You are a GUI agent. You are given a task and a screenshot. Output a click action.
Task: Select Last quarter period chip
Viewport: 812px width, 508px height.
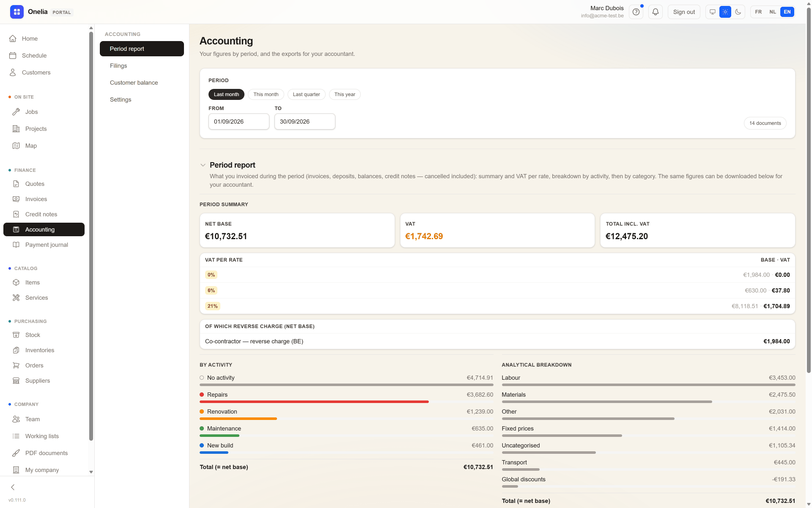coord(306,94)
